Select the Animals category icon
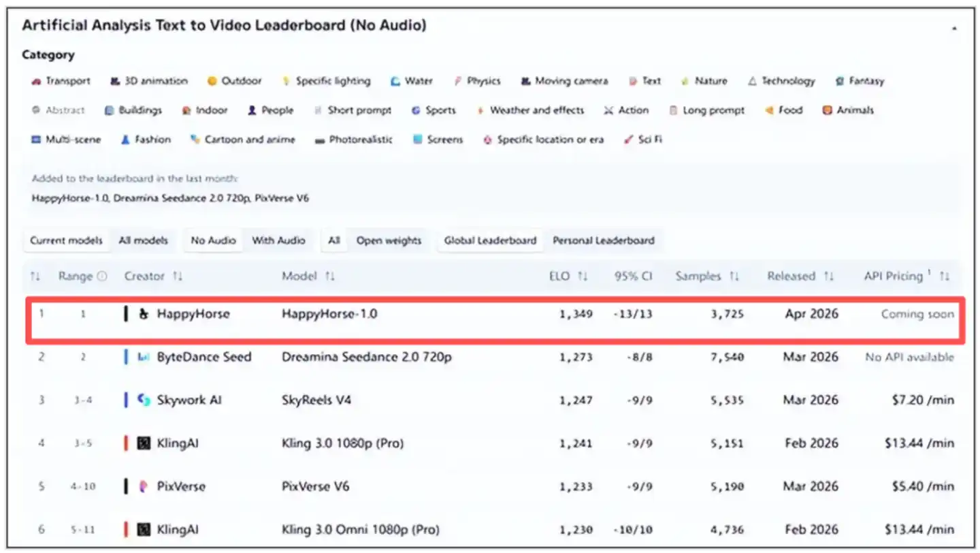This screenshot has height=553, width=980. pos(828,110)
